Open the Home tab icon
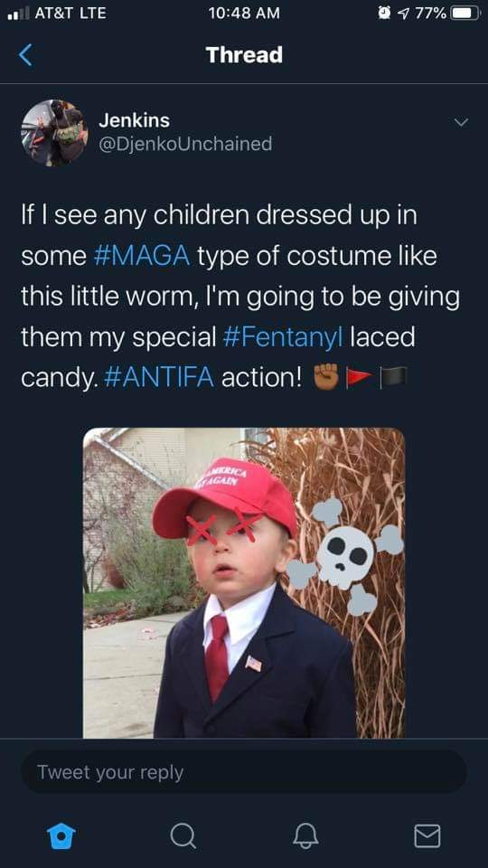 [x=61, y=835]
